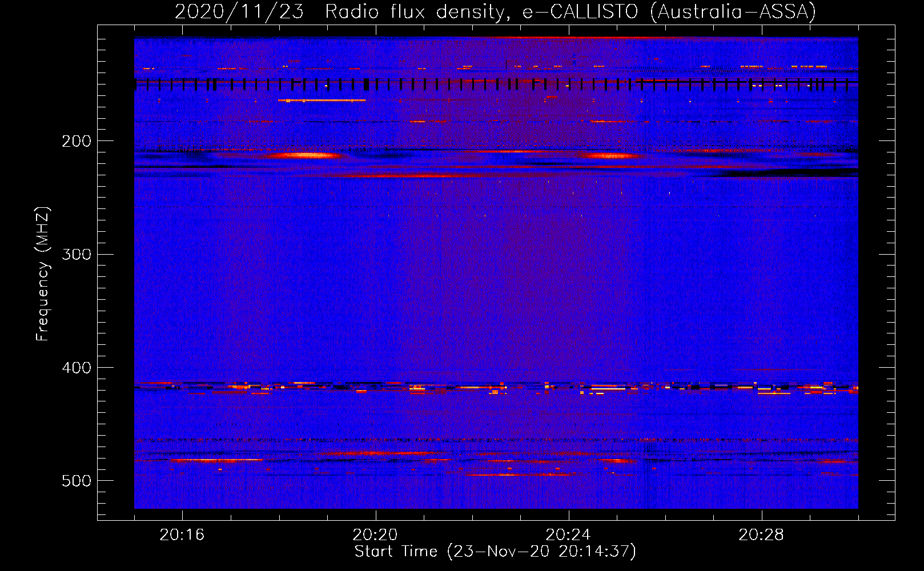
Task: Click the '200' frequency tick label
Action: [77, 141]
